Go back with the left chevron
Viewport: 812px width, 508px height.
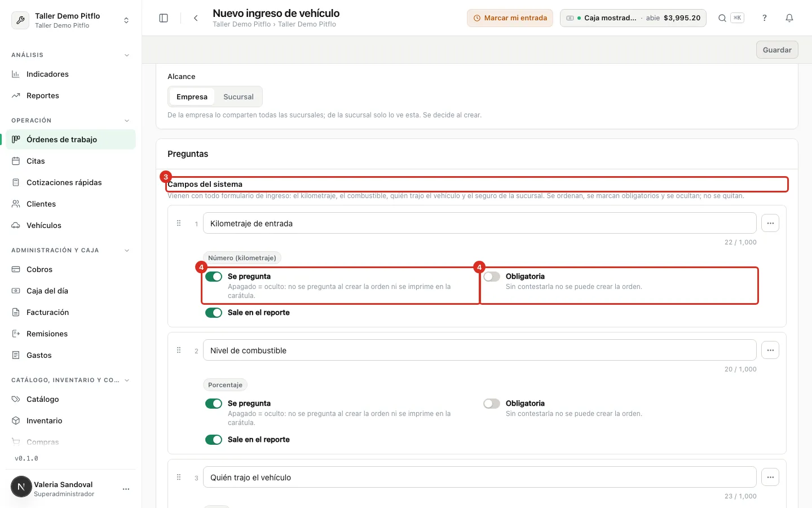click(x=196, y=18)
